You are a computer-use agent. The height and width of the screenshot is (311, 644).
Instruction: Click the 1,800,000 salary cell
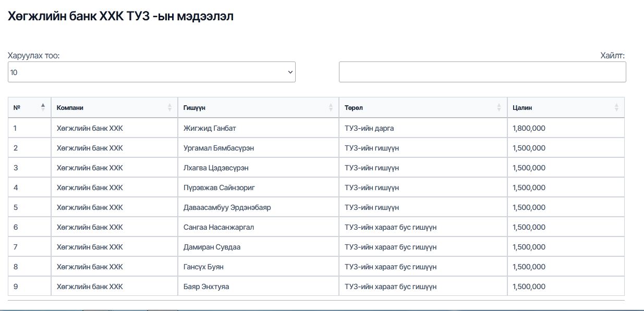tap(529, 128)
